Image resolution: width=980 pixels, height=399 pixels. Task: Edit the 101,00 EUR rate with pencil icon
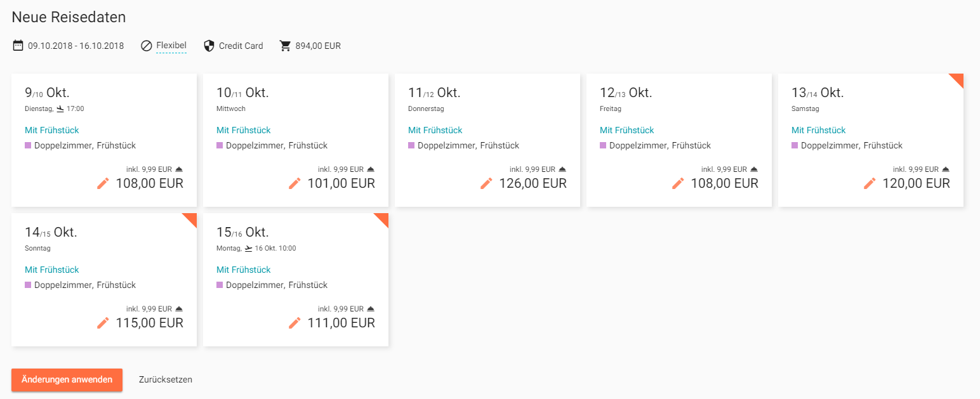pos(295,183)
